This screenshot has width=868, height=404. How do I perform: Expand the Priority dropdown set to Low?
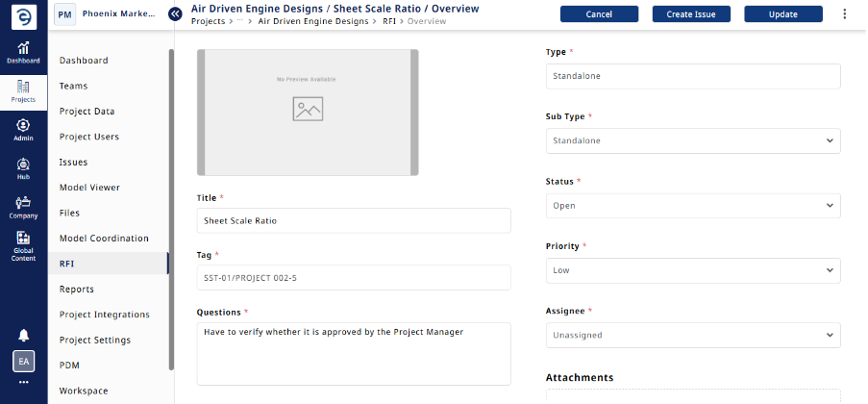click(x=692, y=270)
